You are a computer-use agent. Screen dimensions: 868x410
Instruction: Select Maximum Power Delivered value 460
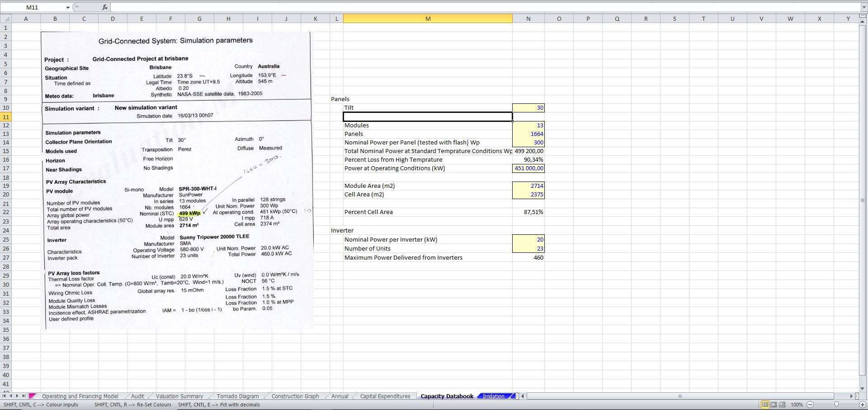(528, 257)
